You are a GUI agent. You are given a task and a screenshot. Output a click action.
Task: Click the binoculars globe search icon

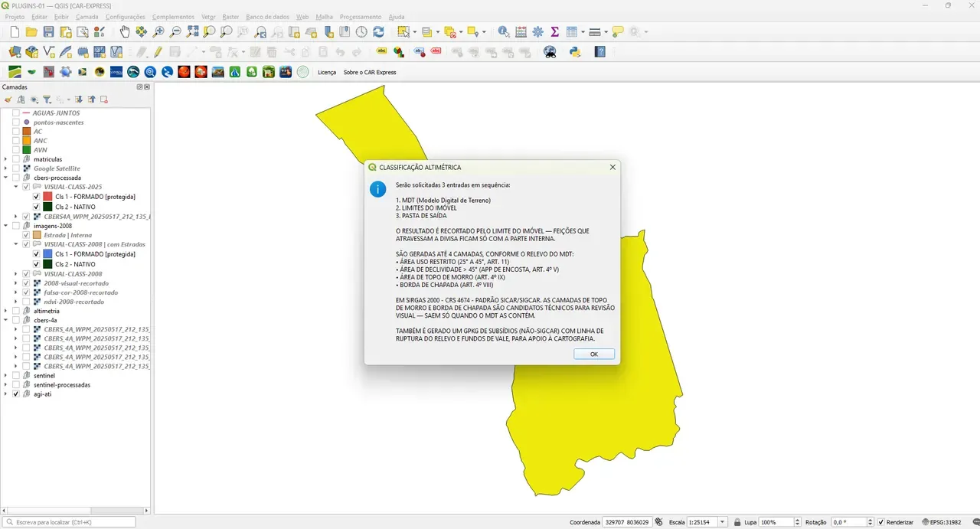pos(550,52)
